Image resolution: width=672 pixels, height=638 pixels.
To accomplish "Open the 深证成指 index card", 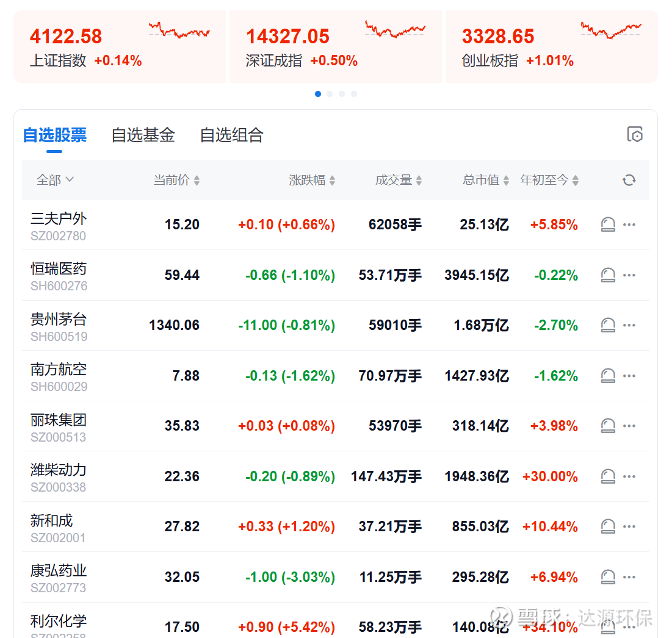I will point(336,47).
